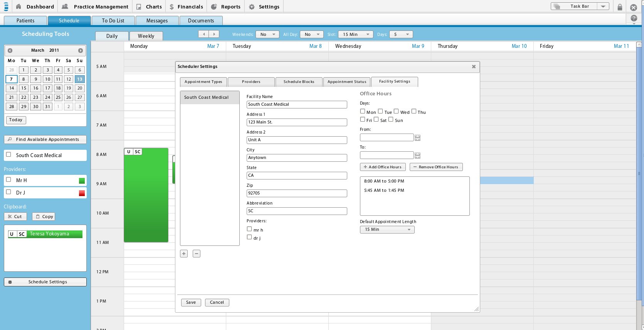The width and height of the screenshot is (644, 330).
Task: Open the Reports module
Action: 226,7
